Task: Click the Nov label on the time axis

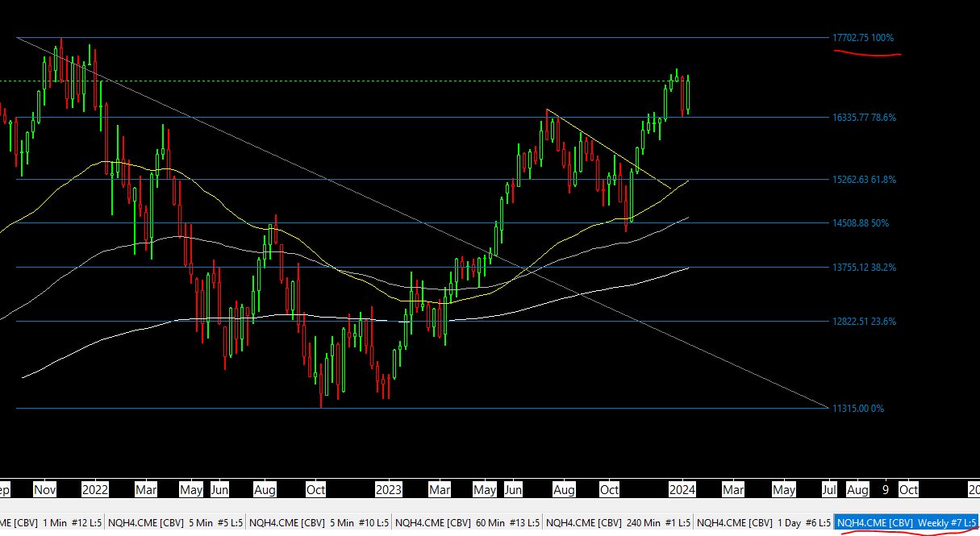Action: (x=44, y=490)
